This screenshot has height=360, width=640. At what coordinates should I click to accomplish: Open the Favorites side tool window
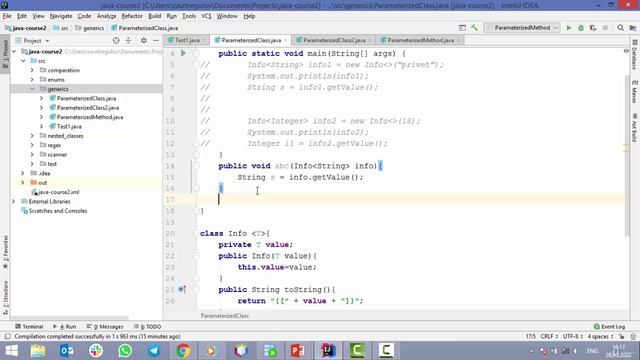click(x=5, y=252)
